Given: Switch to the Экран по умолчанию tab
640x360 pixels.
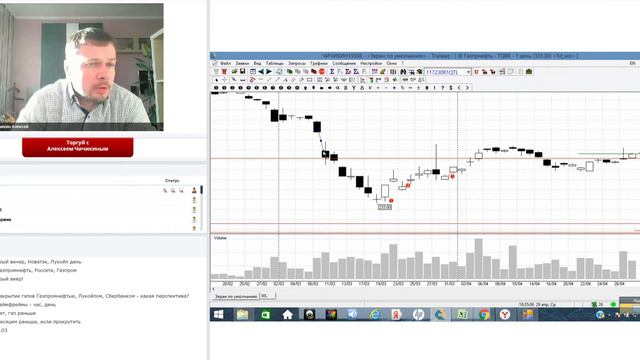Looking at the screenshot, I should [236, 296].
